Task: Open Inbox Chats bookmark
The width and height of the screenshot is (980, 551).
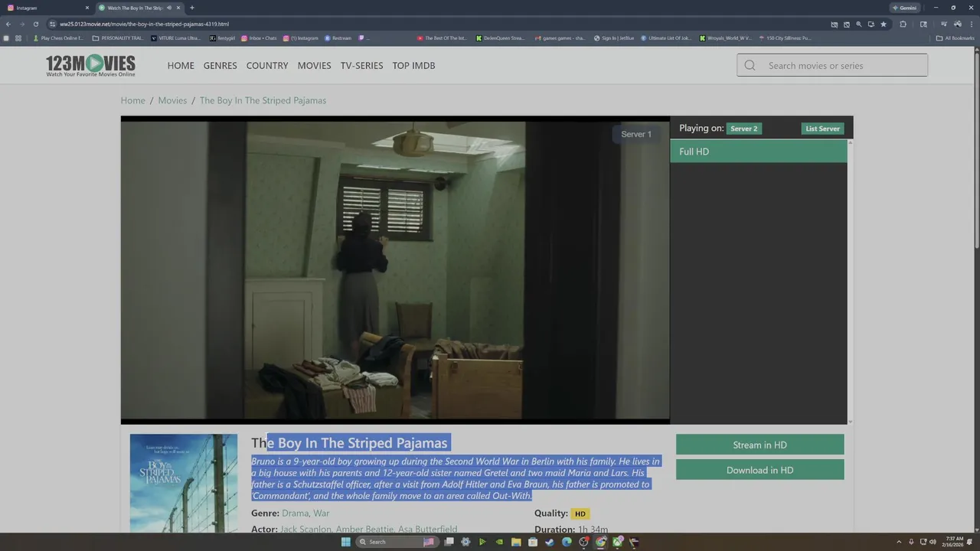Action: [x=259, y=37]
